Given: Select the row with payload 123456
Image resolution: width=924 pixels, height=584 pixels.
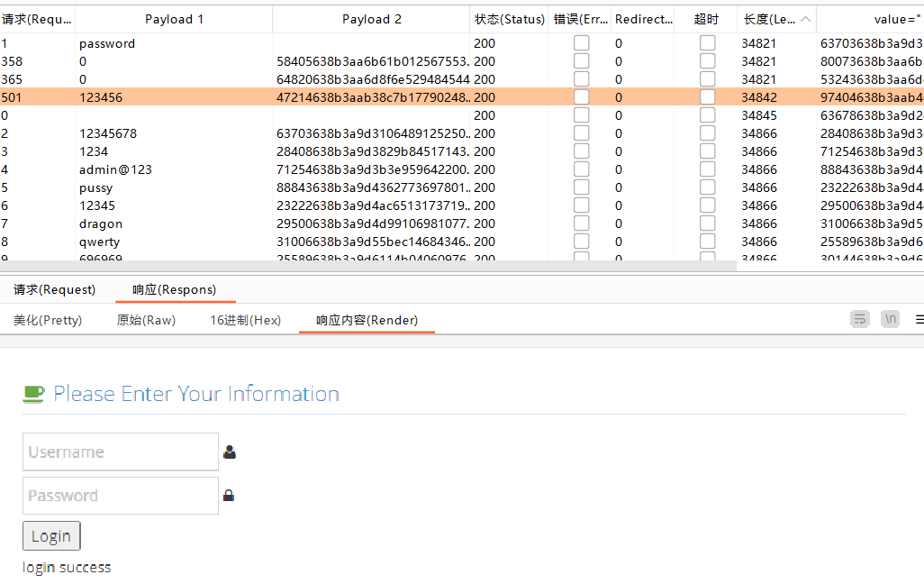Looking at the screenshot, I should pos(462,97).
